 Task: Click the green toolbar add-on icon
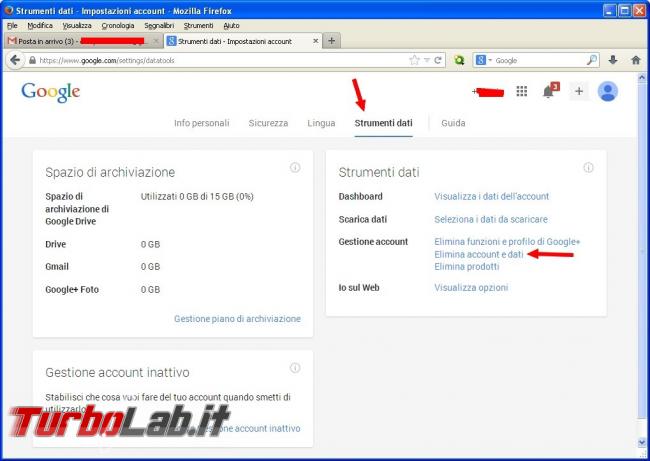(459, 61)
